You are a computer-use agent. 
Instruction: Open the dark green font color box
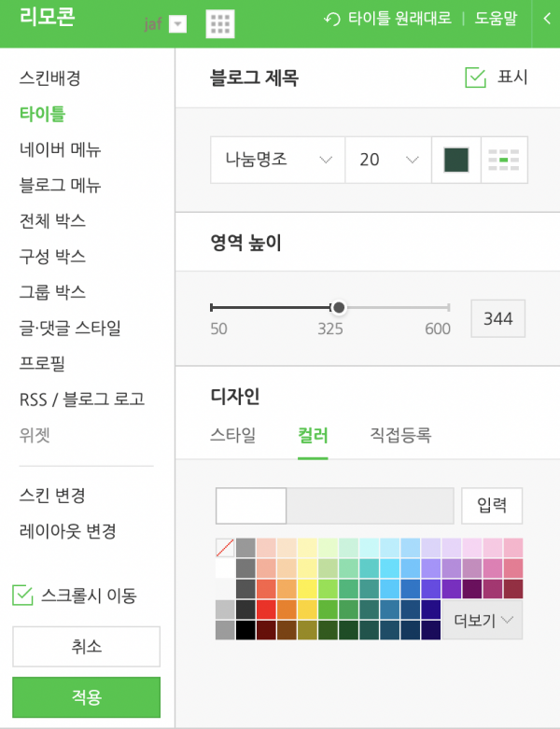(x=456, y=161)
